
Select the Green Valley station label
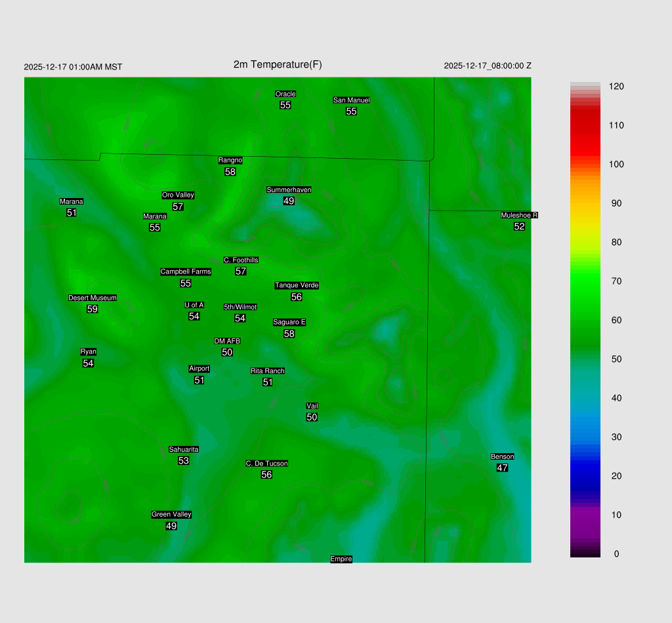pos(171,514)
